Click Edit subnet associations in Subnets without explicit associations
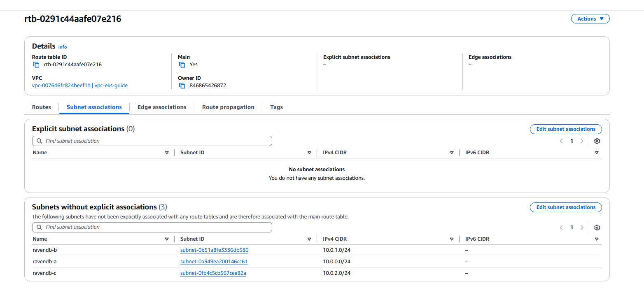Viewport: 644px width, 295px height. (x=566, y=207)
